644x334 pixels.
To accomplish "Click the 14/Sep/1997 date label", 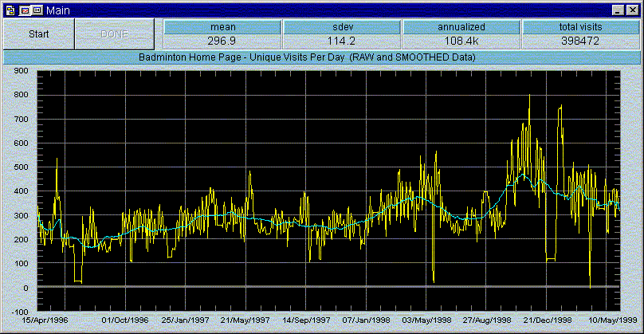I will click(x=306, y=320).
